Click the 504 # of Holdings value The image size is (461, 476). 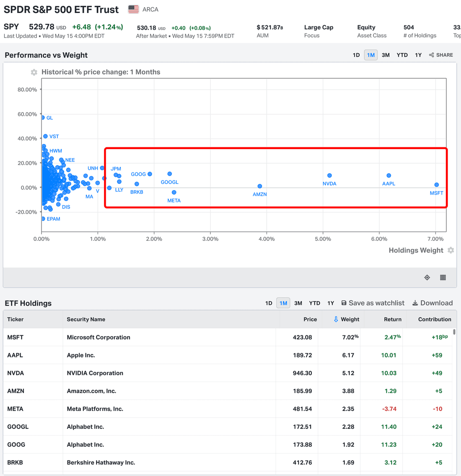point(409,27)
